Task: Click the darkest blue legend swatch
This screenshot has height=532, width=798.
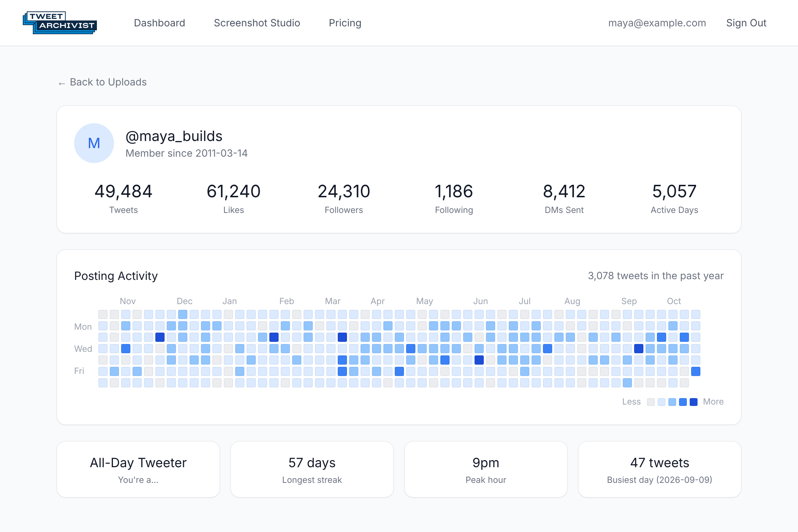Action: (x=694, y=402)
